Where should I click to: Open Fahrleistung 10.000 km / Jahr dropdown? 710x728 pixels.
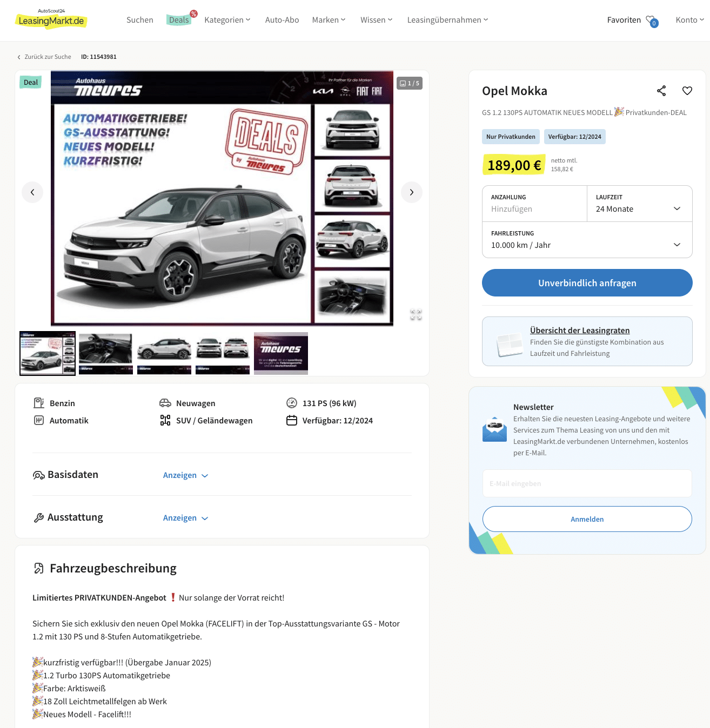click(x=587, y=240)
